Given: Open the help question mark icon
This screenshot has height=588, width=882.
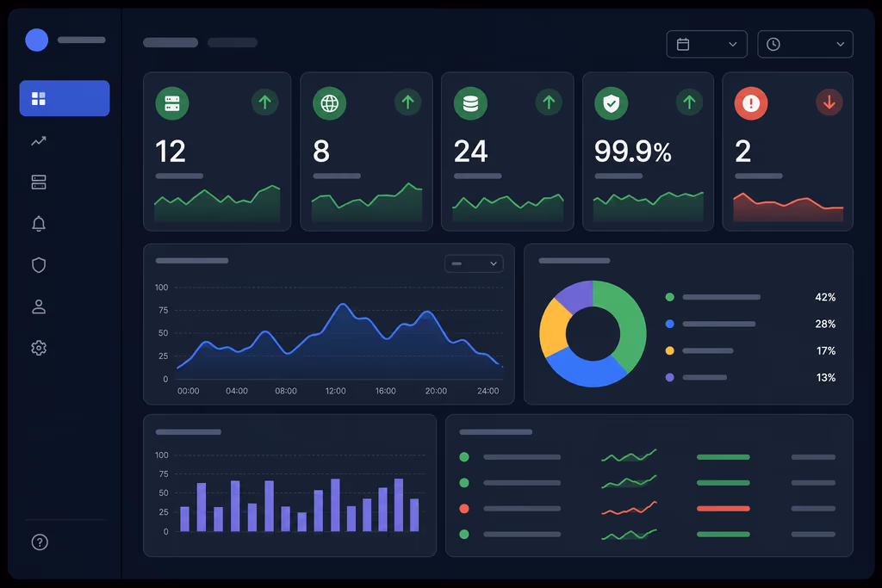Looking at the screenshot, I should pos(40,542).
